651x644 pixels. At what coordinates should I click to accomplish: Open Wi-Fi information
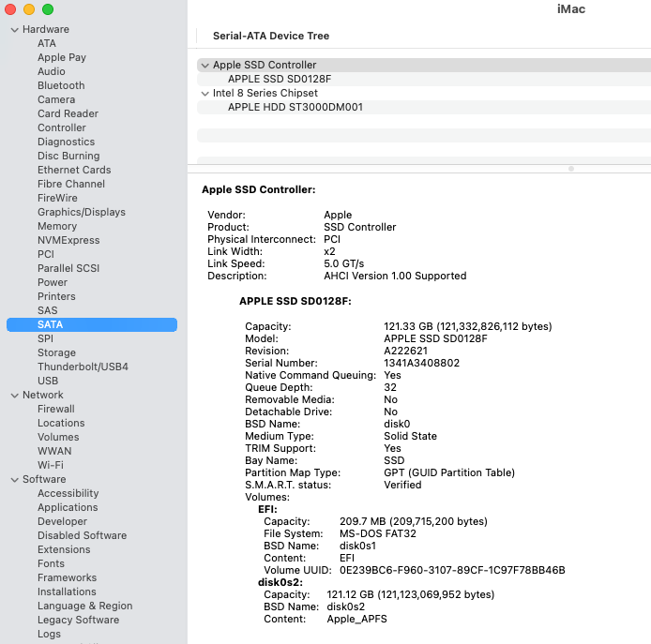pos(51,465)
